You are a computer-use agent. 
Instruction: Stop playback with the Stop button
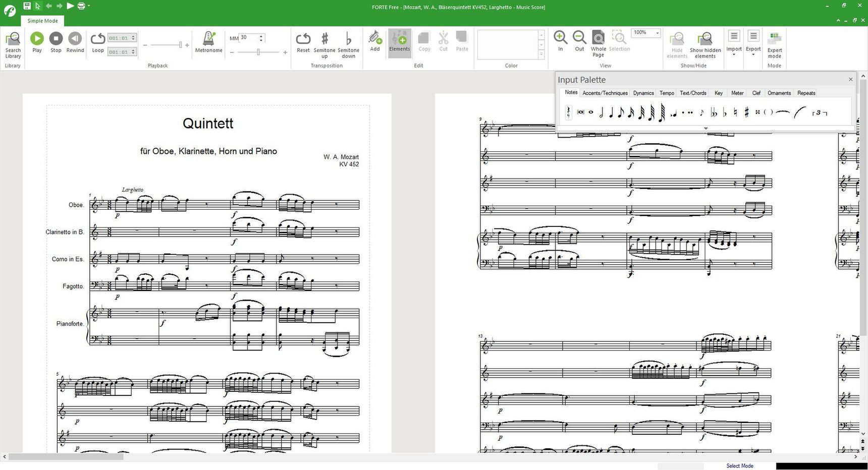coord(56,42)
